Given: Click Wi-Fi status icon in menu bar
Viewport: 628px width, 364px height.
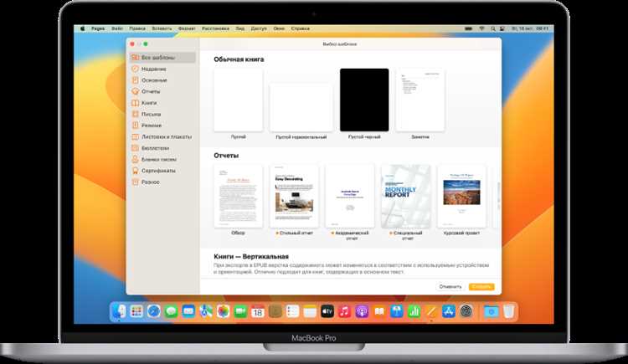Looking at the screenshot, I should [482, 28].
